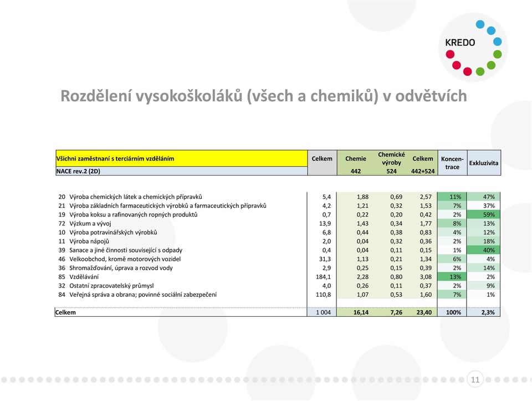532x401 pixels.
Task: Click Chemie value '1,88'
Action: (x=362, y=197)
